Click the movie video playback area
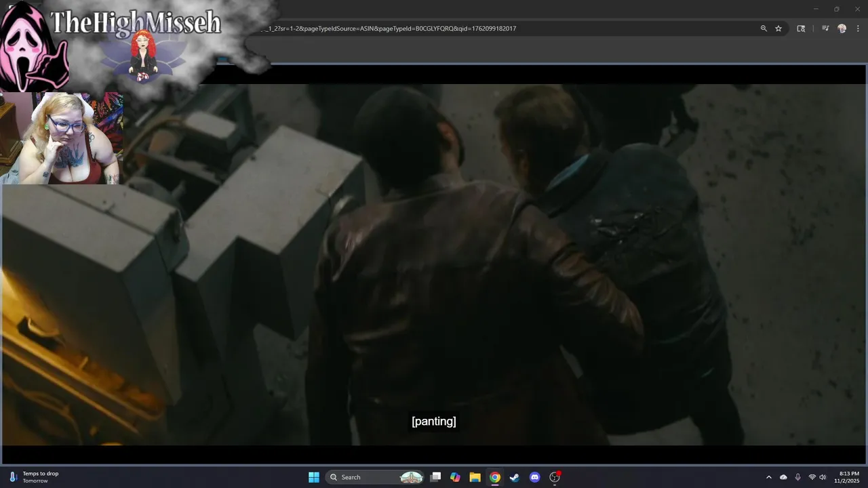Viewport: 868px width, 488px height. click(x=434, y=264)
